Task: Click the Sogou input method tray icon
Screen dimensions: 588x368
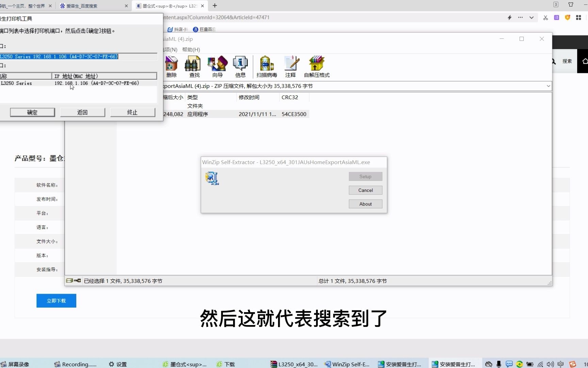Action: point(573,364)
